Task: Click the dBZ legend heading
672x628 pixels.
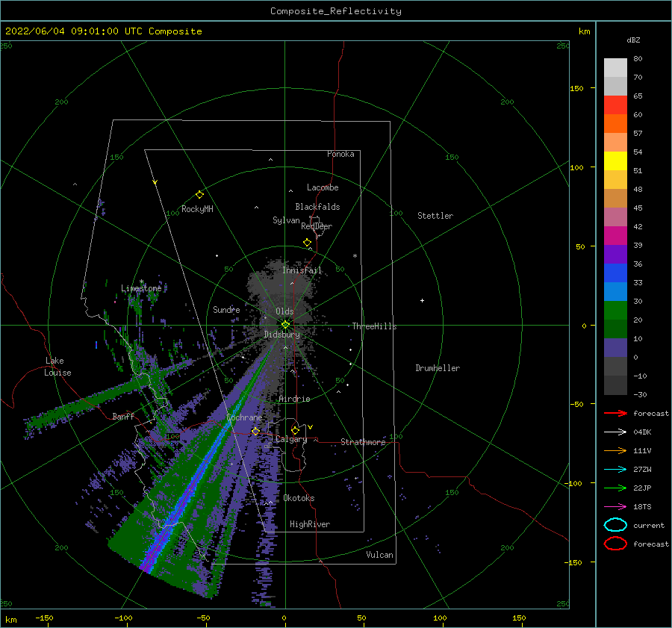Action: (633, 40)
